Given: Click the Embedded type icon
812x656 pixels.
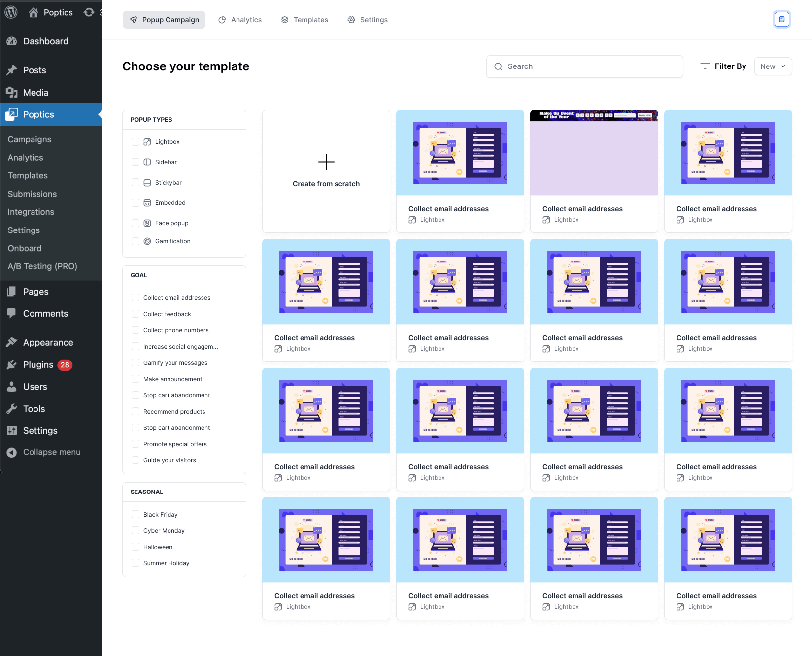Looking at the screenshot, I should click(147, 203).
